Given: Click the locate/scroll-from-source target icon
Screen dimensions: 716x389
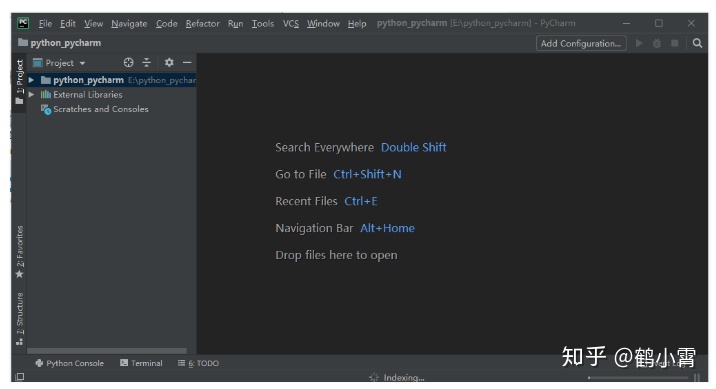Looking at the screenshot, I should pyautogui.click(x=128, y=63).
